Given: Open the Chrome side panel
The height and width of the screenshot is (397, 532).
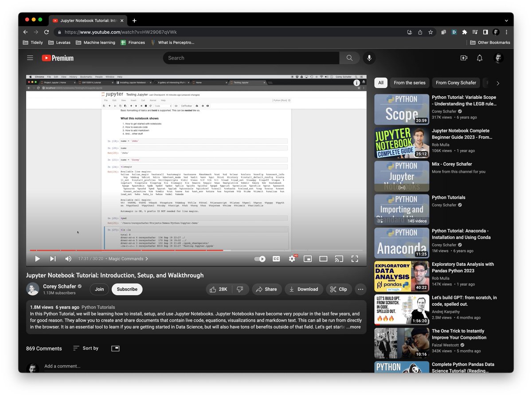Looking at the screenshot, I should [485, 32].
